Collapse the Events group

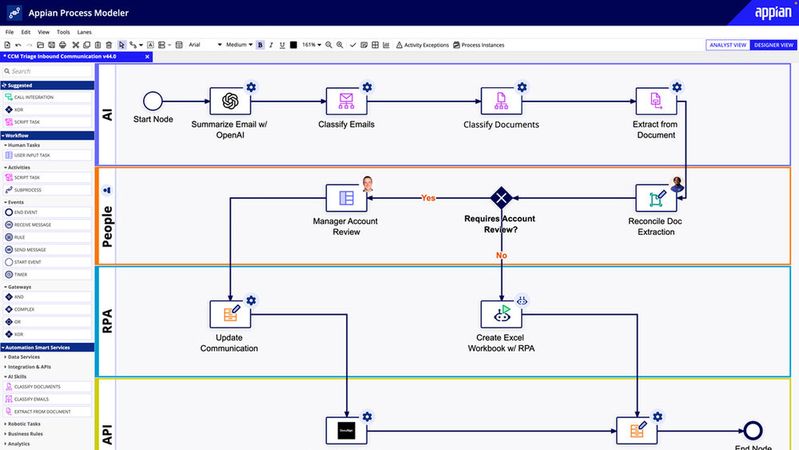point(15,202)
